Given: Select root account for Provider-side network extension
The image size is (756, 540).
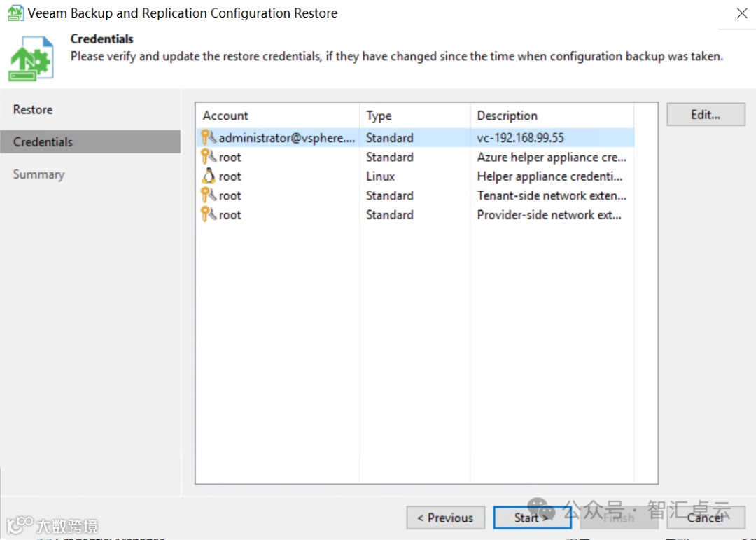Looking at the screenshot, I should point(415,215).
